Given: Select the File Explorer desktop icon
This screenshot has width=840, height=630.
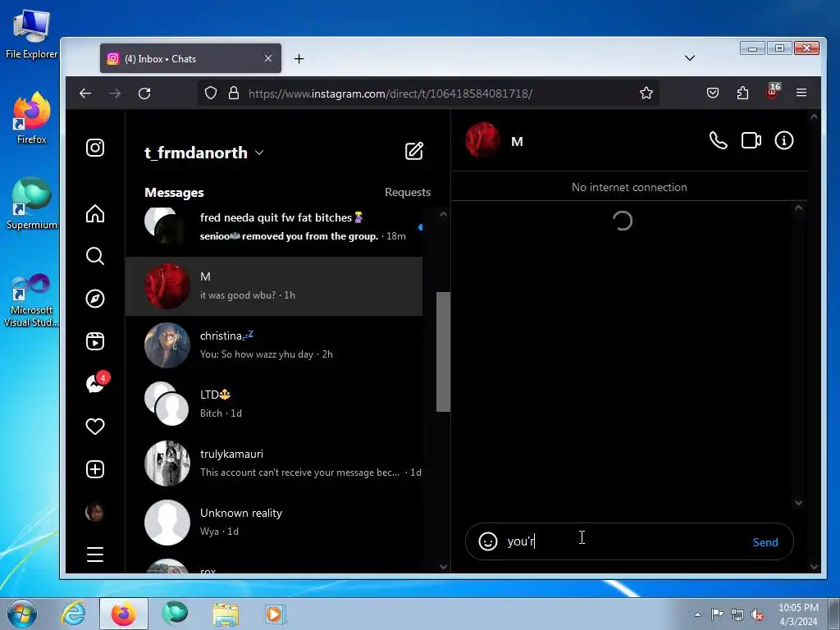Looking at the screenshot, I should [31, 34].
